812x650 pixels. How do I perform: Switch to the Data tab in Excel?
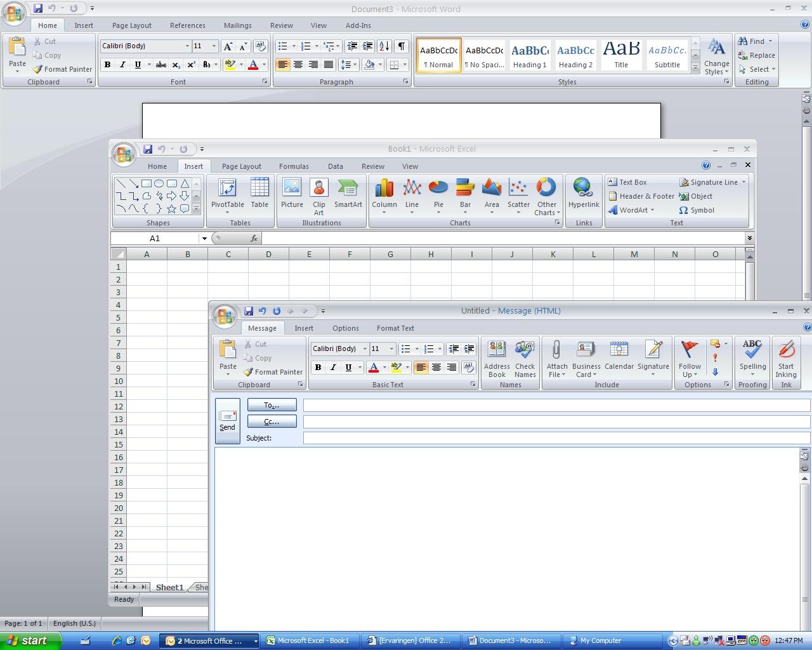tap(336, 166)
